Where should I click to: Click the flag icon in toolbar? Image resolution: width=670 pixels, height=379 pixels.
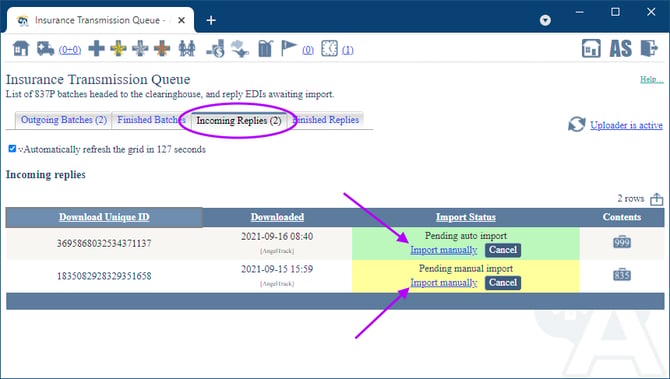point(289,48)
